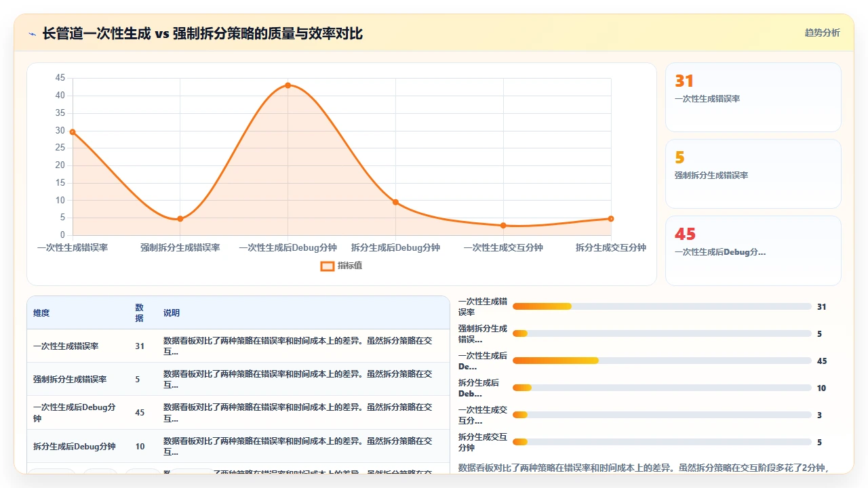Select the x-axis label 一次性生成错误率

73,247
